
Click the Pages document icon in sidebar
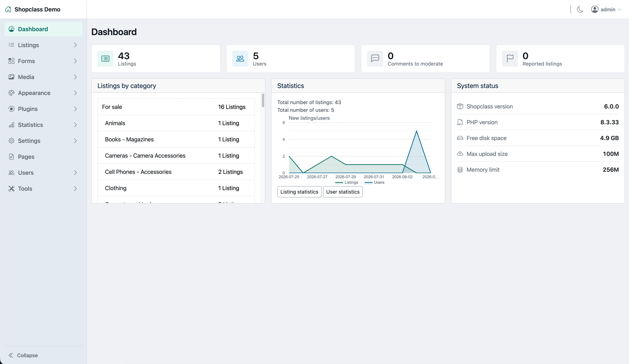(11, 157)
